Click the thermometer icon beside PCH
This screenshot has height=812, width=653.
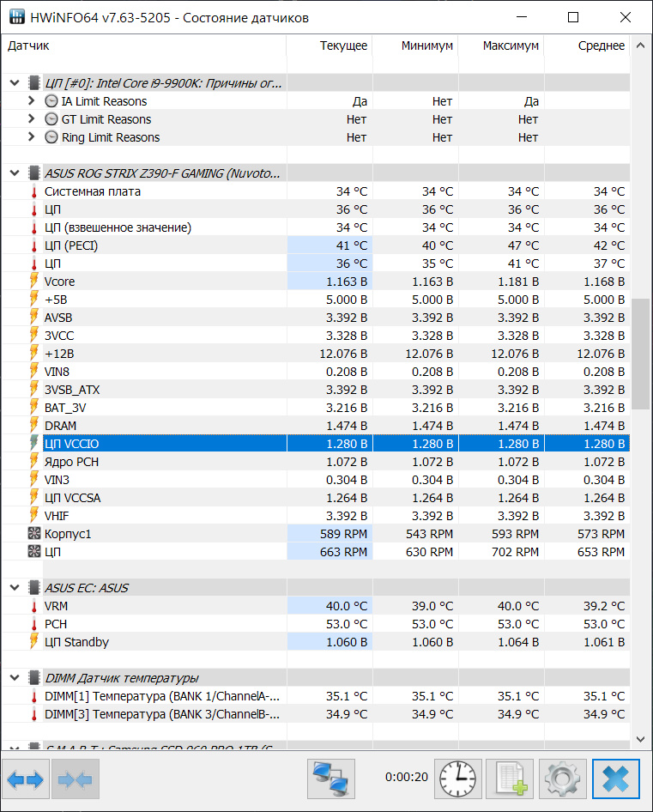point(34,624)
